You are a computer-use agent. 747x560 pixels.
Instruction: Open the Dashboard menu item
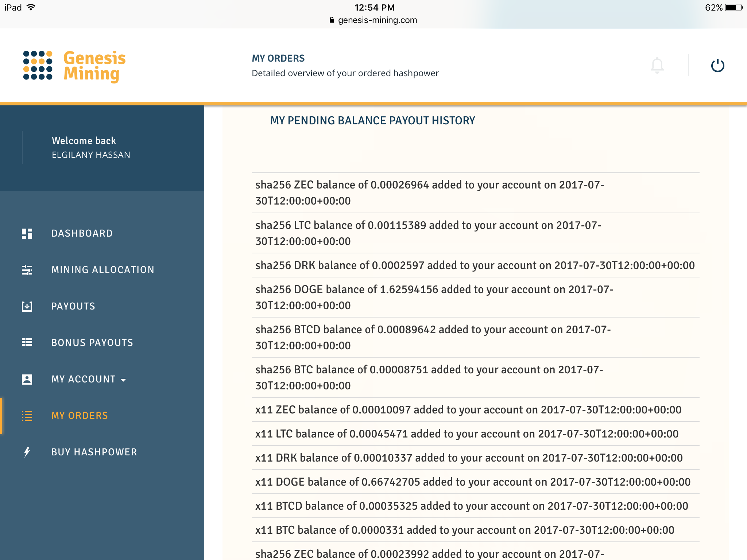82,233
